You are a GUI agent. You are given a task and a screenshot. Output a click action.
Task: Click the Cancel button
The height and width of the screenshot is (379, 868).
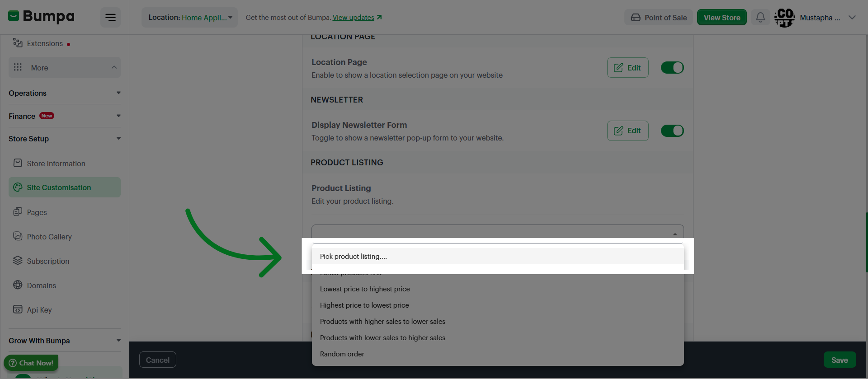[158, 360]
